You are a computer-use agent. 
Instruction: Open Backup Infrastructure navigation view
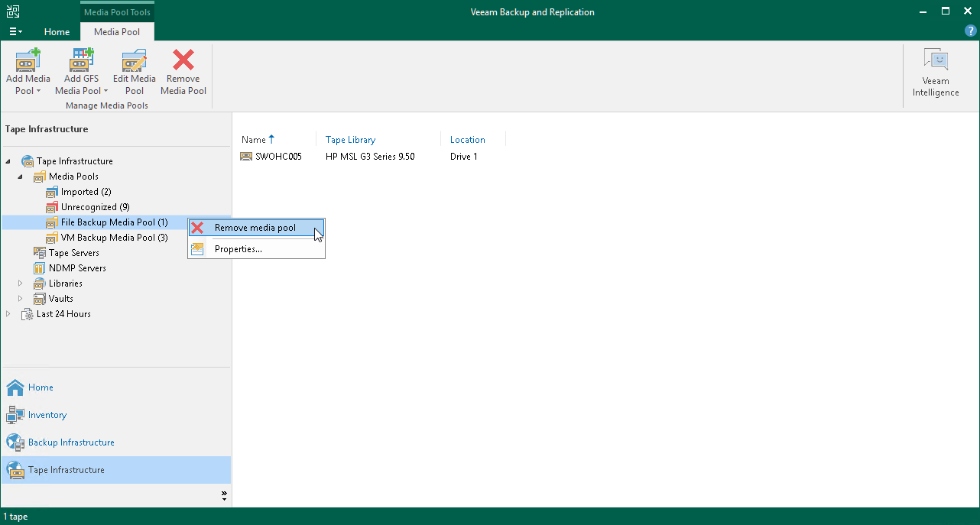coord(116,442)
